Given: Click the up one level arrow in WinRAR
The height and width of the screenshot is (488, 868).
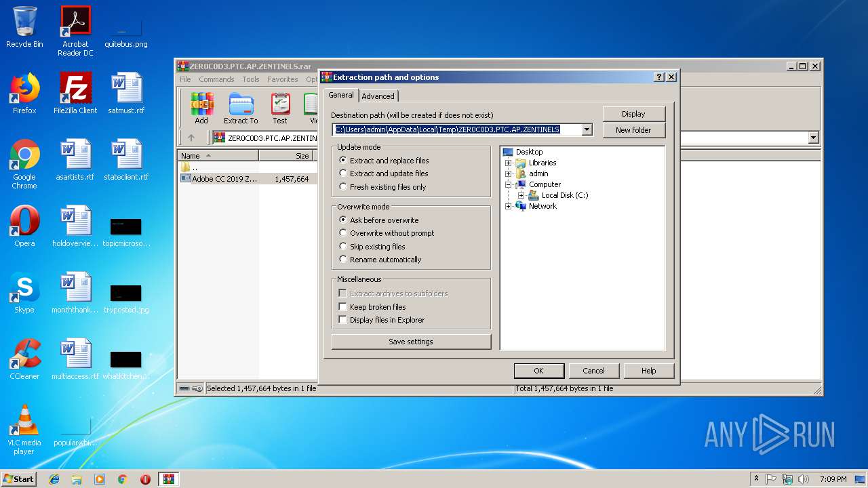Looking at the screenshot, I should [191, 138].
